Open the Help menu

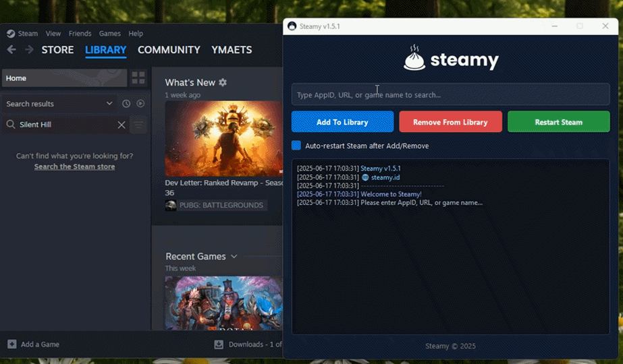136,34
